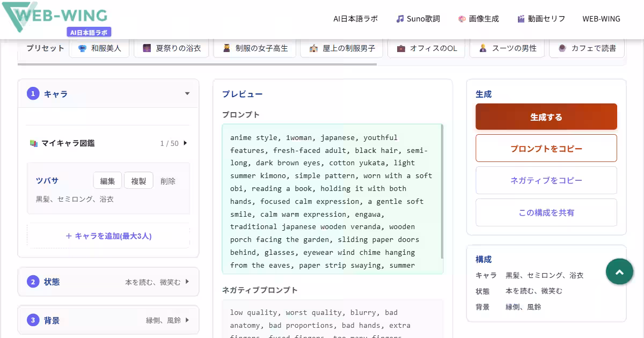Click the icon in カフェで読書 preset

(562, 48)
